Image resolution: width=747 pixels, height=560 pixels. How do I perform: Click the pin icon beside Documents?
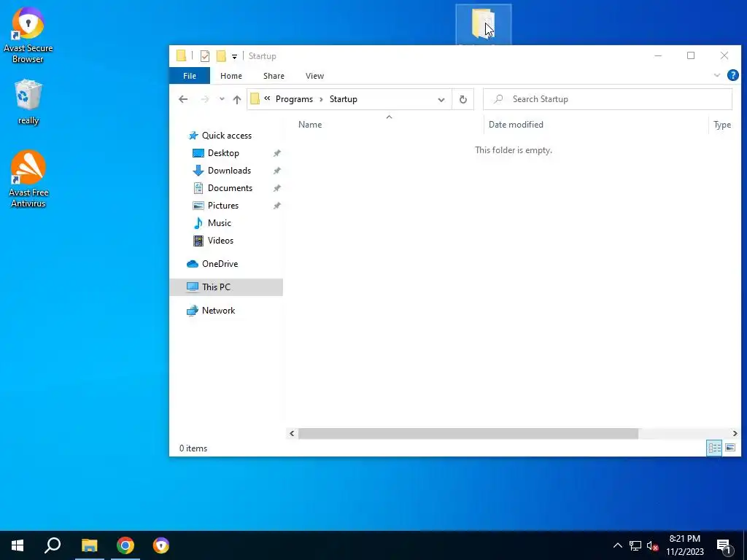[276, 188]
